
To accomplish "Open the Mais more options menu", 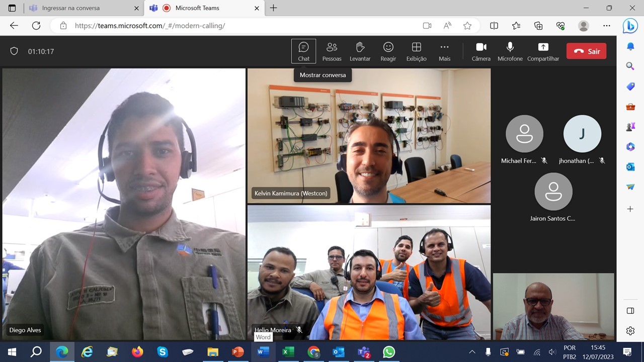I will [444, 51].
